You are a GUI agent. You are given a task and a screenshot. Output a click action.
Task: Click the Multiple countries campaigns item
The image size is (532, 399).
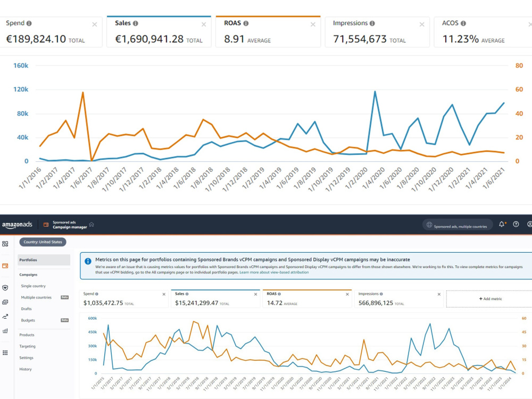36,297
